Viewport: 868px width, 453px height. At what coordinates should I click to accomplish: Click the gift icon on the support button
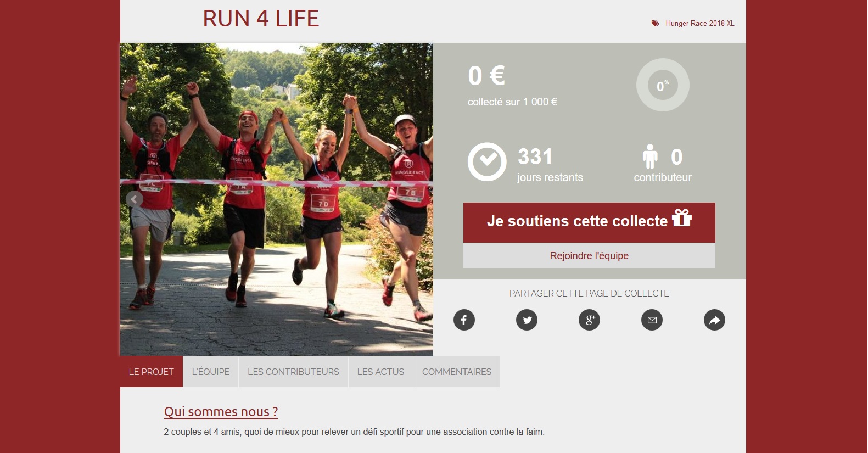[x=682, y=217]
